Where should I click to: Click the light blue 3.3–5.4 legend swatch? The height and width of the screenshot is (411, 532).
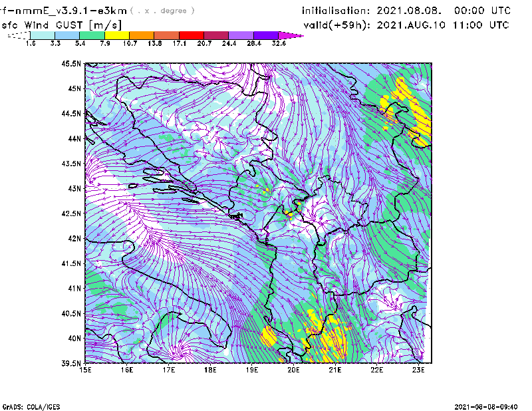(67, 35)
